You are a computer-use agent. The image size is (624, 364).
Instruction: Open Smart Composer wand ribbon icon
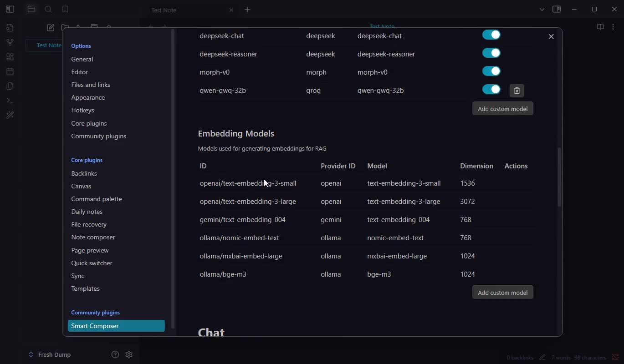[10, 115]
